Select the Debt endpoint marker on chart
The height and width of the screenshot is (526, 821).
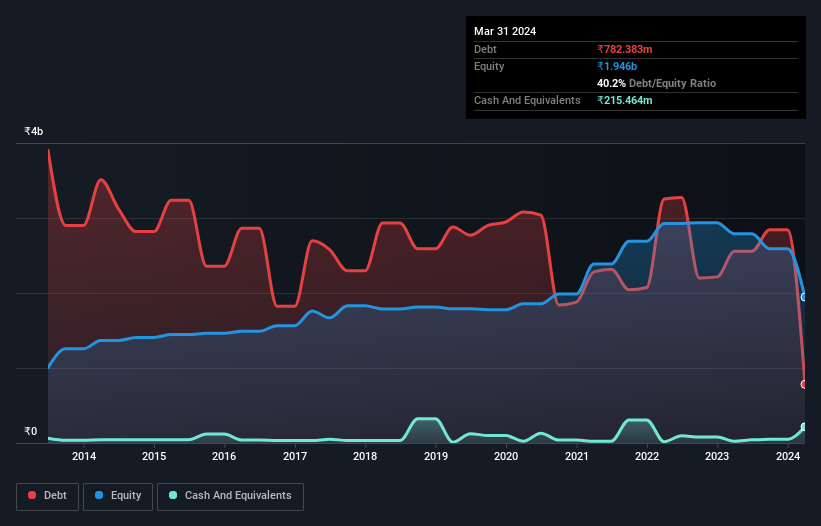click(x=804, y=384)
